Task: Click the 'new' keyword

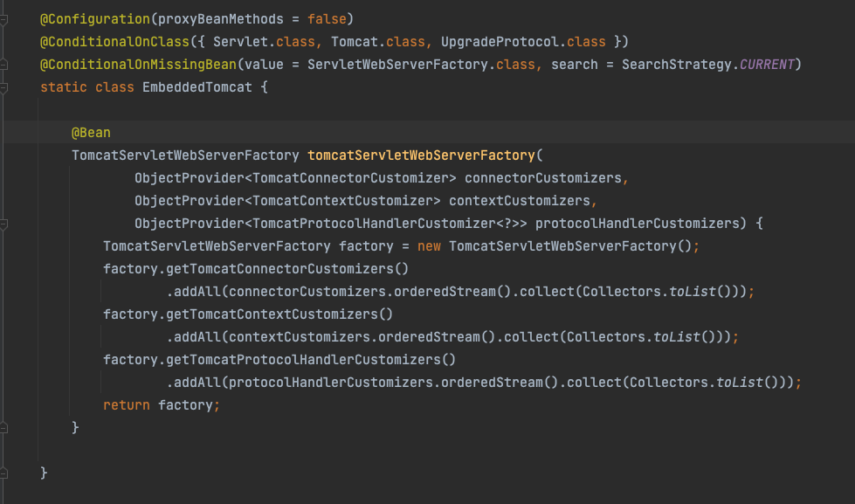Action: pos(429,246)
